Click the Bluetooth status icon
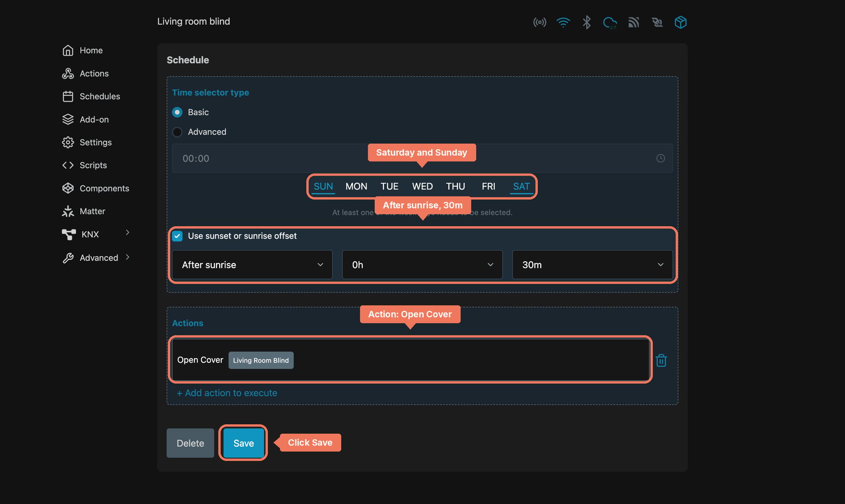 [586, 22]
